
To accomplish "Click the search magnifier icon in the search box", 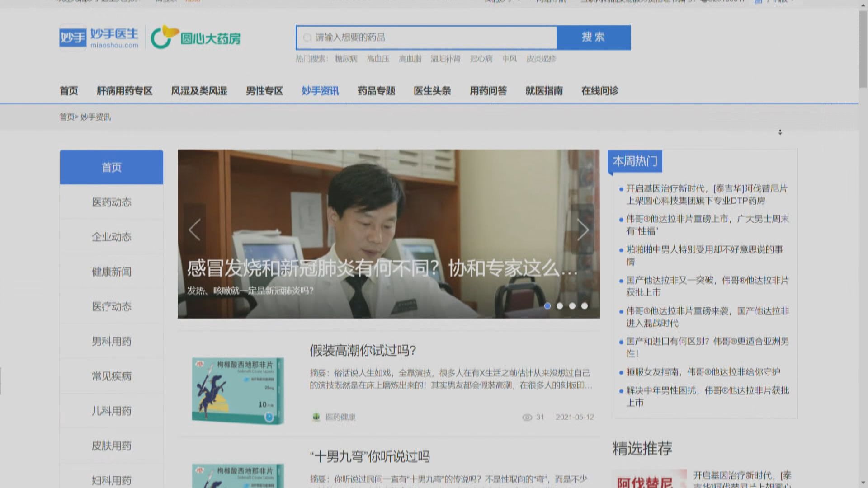I will [x=307, y=38].
